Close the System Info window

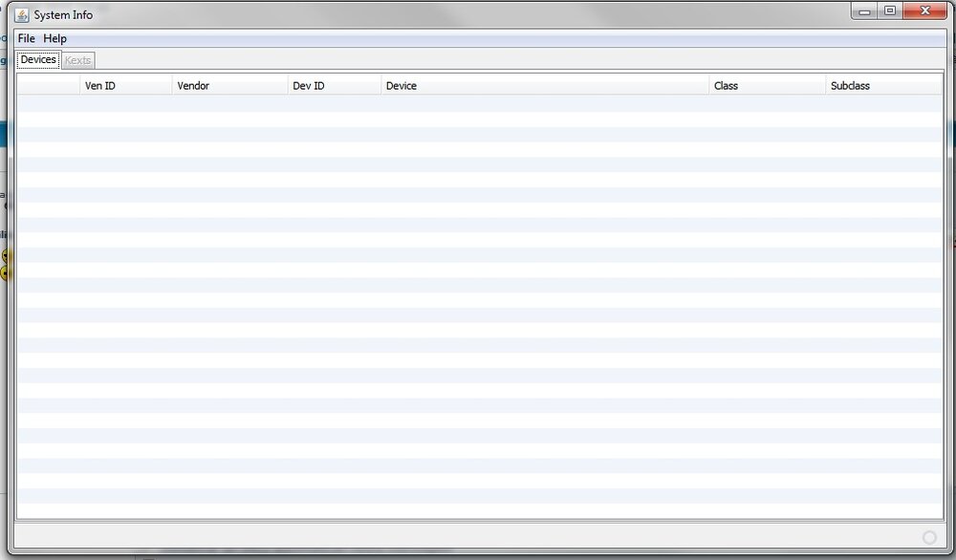coord(923,11)
